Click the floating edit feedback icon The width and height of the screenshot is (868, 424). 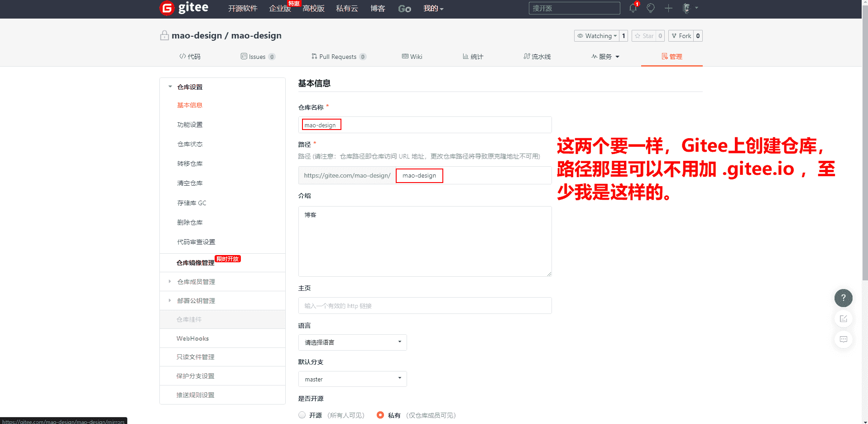point(843,319)
